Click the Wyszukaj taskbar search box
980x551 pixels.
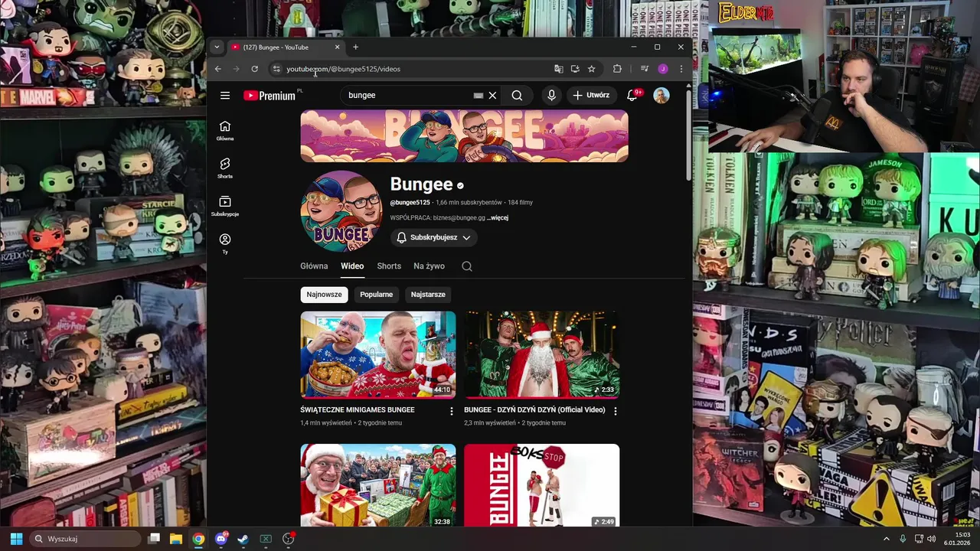coord(86,539)
